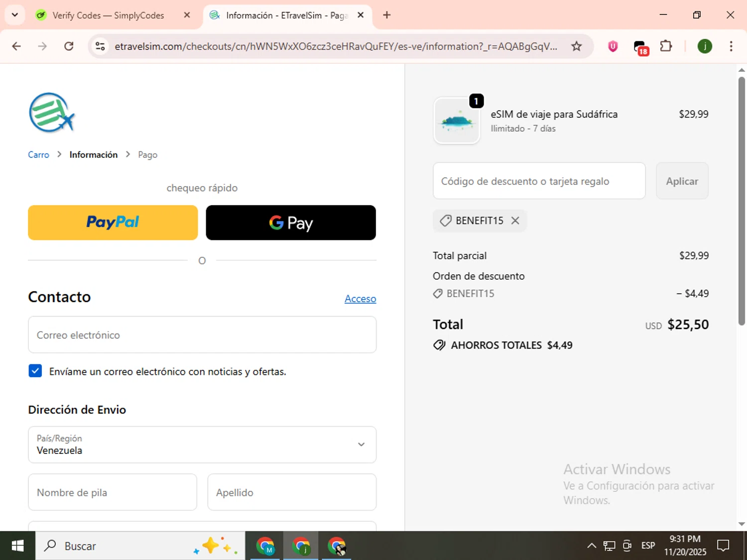This screenshot has height=560, width=747.
Task: Close the Información ETravelSim tab
Action: 361,15
